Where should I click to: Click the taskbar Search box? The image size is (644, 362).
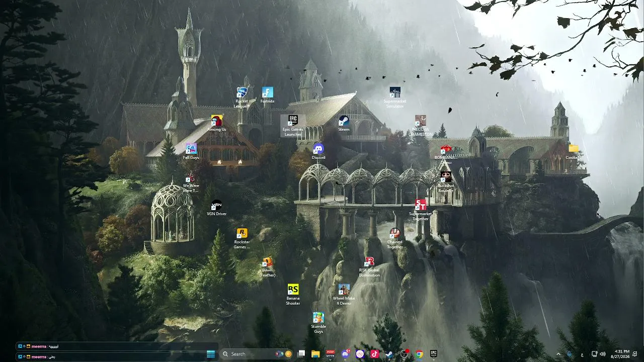tap(257, 354)
